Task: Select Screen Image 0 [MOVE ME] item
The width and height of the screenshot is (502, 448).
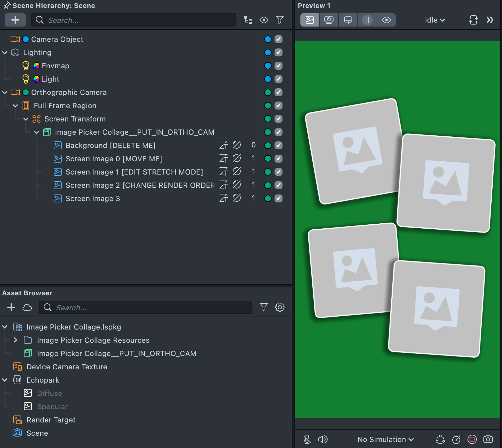Action: click(113, 159)
